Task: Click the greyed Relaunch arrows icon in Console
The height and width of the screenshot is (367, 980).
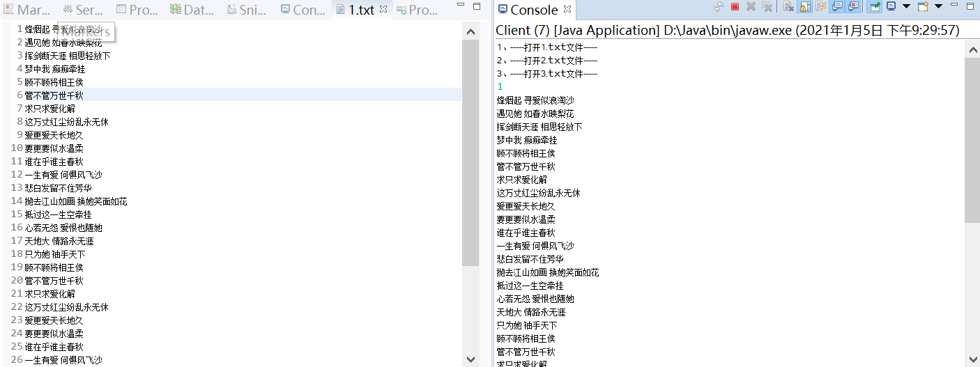Action: [719, 6]
